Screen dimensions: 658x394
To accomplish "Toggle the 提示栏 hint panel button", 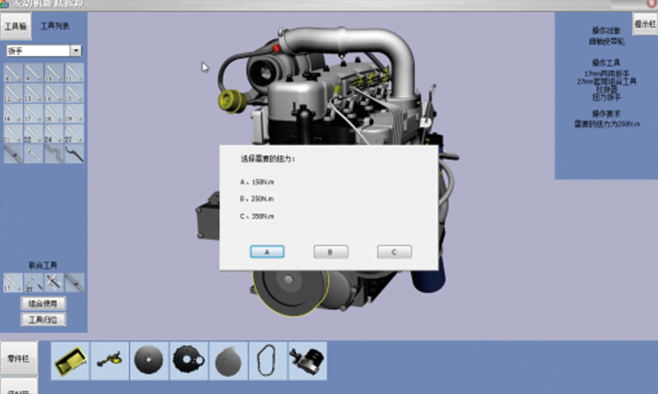I will pyautogui.click(x=645, y=24).
